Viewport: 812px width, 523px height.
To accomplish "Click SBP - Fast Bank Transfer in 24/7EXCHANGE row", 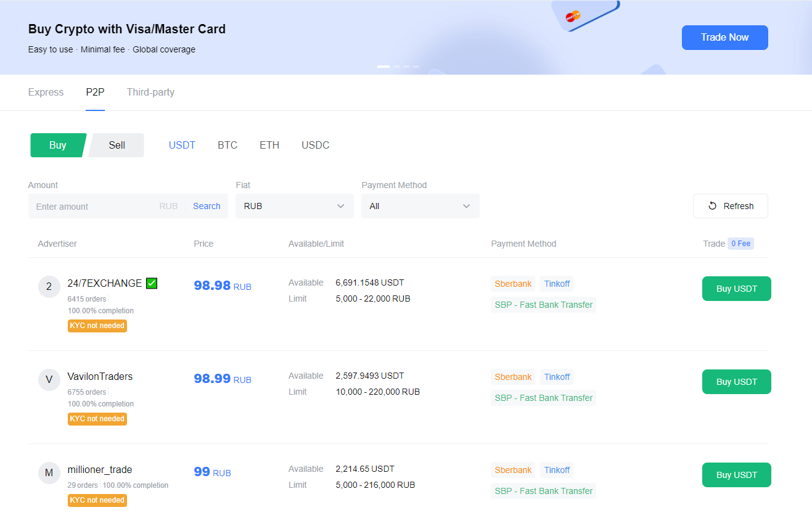I will tap(544, 305).
